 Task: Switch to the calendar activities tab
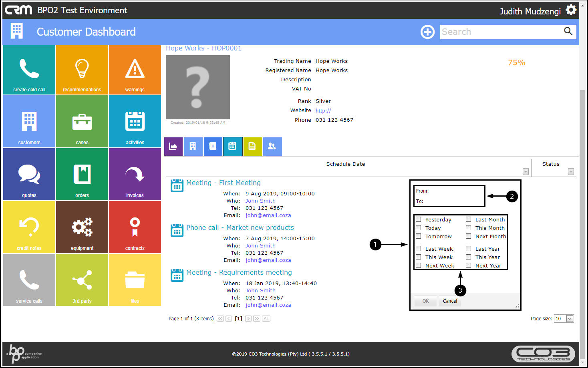point(233,147)
